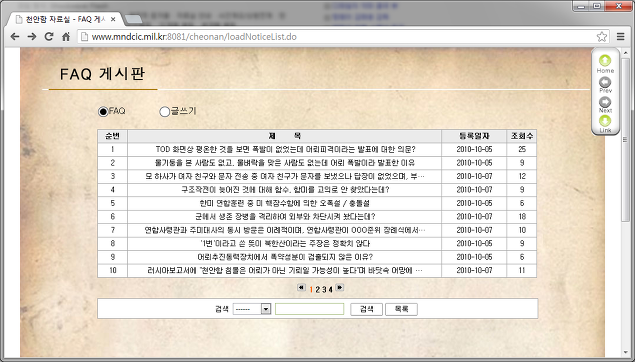Click the green Home icon in side panel

point(605,61)
